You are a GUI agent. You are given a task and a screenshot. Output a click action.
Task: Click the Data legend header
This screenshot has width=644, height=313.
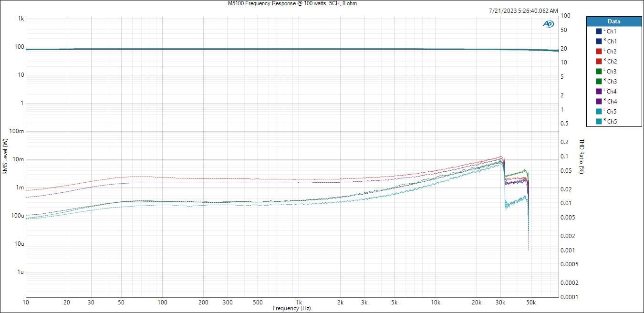tap(613, 21)
